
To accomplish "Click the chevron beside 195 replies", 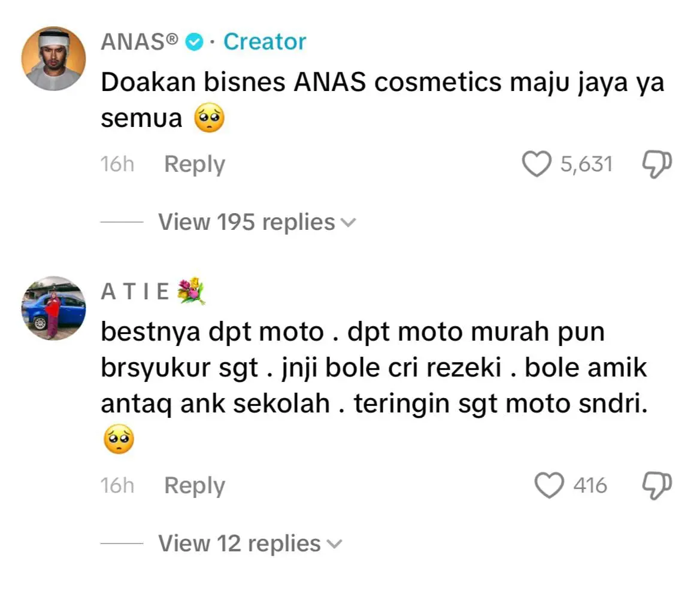I will (x=349, y=223).
